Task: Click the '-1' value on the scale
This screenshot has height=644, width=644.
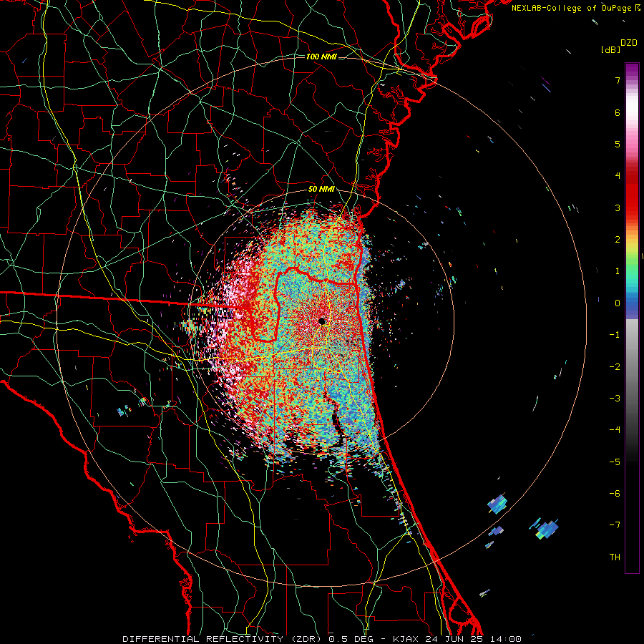Action: tap(615, 335)
